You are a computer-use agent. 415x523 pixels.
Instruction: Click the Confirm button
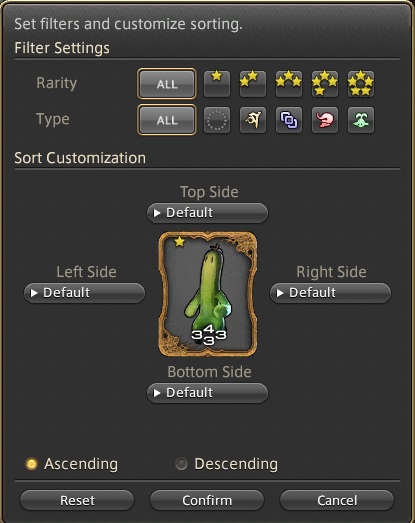(x=207, y=500)
